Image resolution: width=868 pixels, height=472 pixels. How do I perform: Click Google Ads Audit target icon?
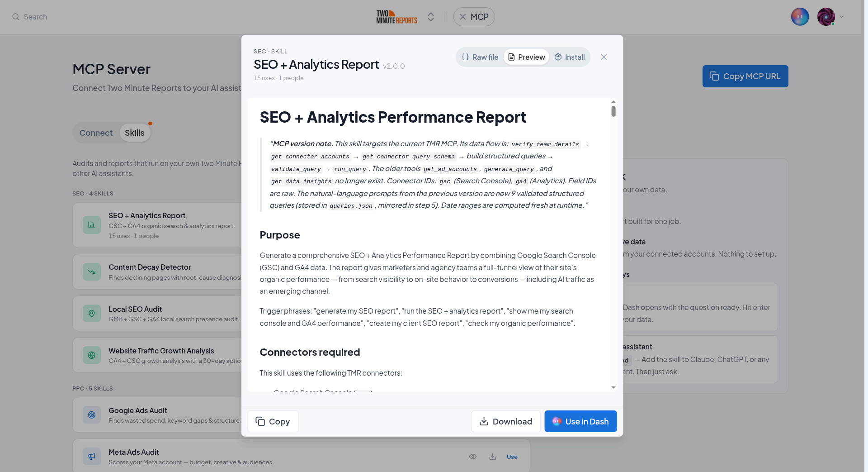(x=92, y=415)
